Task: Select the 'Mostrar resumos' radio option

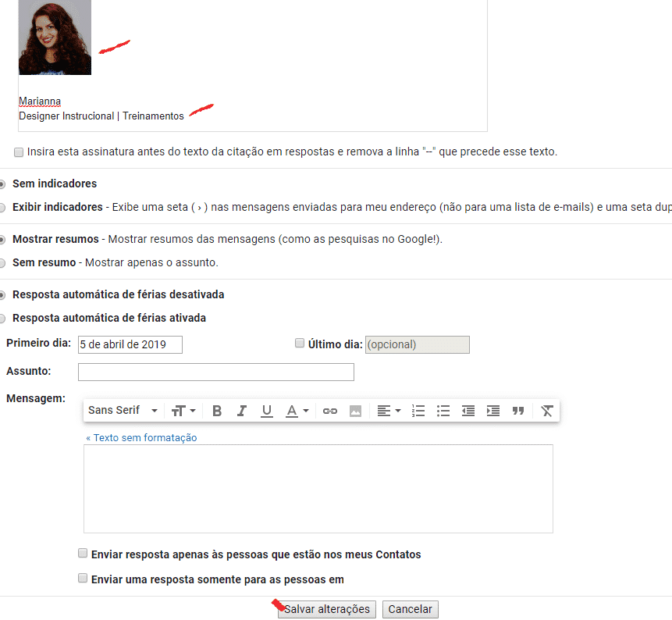Action: click(2, 240)
